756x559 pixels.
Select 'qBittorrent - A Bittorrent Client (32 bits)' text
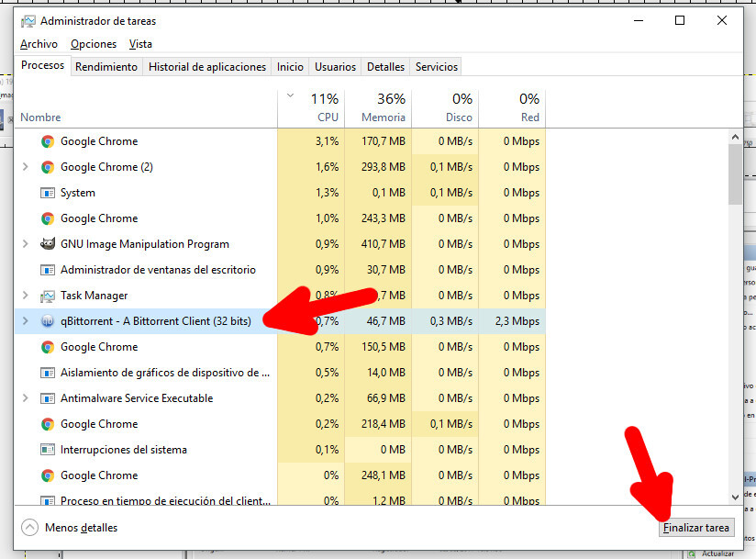click(156, 321)
